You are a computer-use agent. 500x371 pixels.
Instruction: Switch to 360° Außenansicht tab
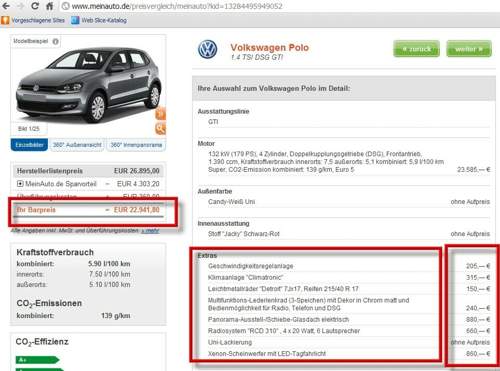pos(77,145)
